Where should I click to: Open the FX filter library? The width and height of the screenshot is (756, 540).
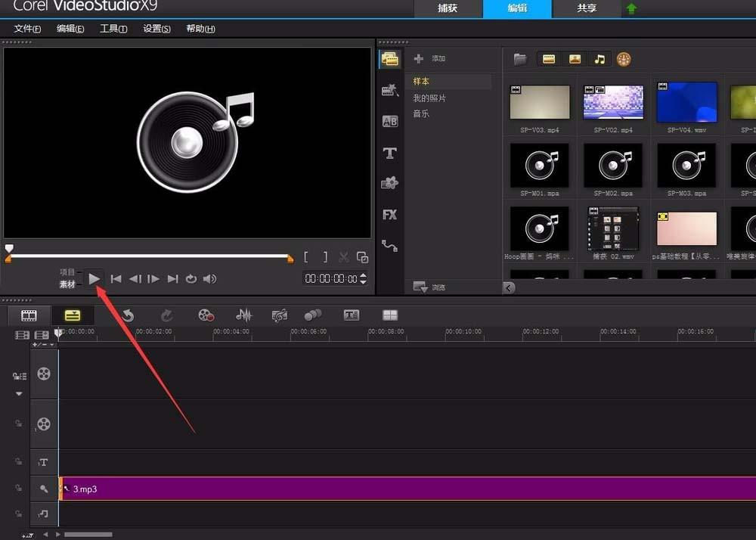[390, 215]
